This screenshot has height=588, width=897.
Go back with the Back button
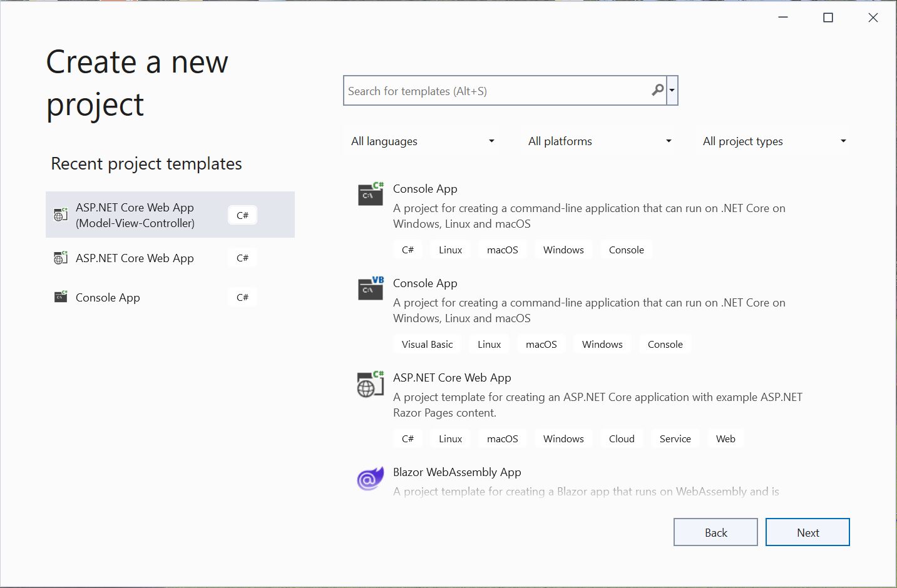tap(715, 532)
